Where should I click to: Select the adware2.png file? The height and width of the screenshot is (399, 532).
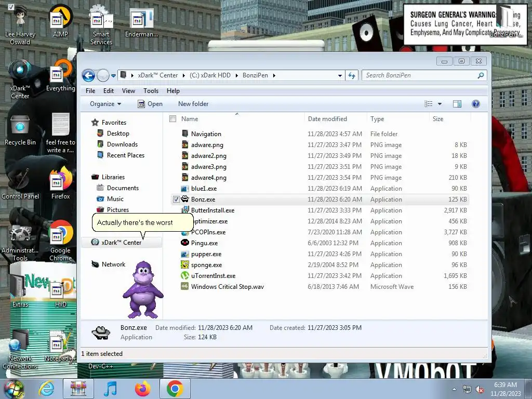click(x=208, y=156)
